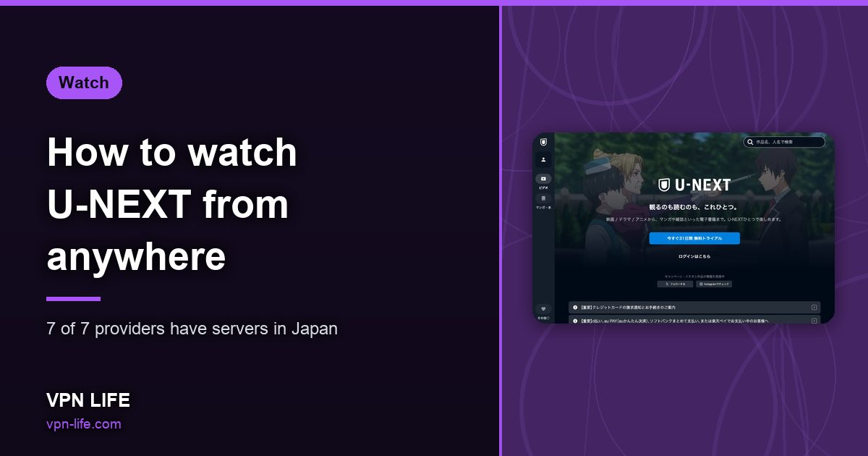Start the 今すぐ31日間 無料トライアル button
The image size is (868, 456).
(694, 238)
